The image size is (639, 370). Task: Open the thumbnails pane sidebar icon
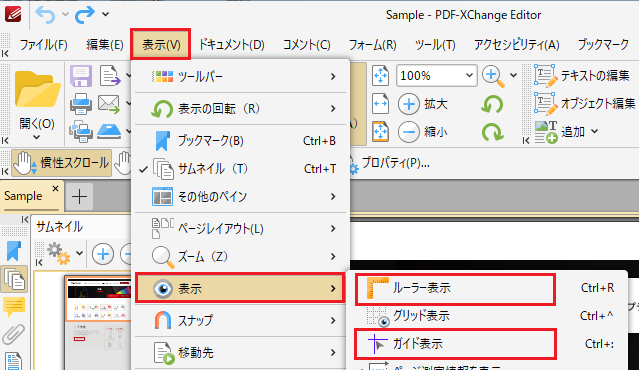14,279
